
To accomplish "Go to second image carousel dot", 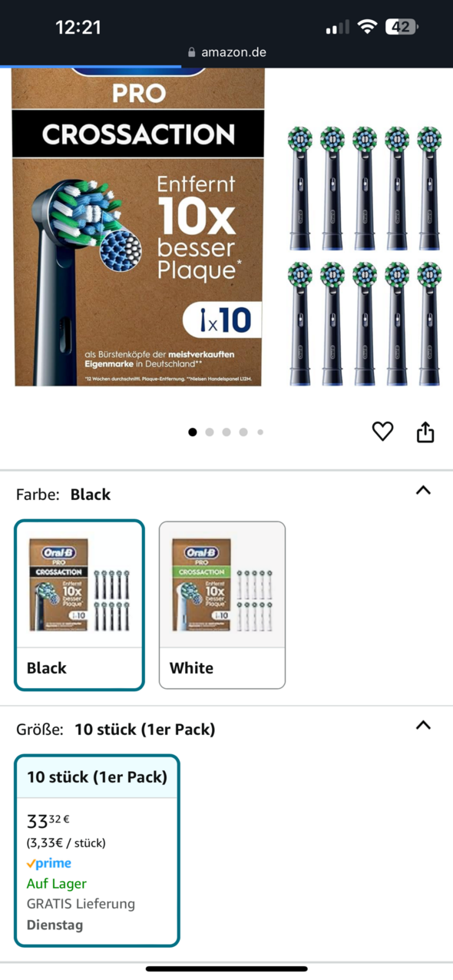I will pos(210,432).
